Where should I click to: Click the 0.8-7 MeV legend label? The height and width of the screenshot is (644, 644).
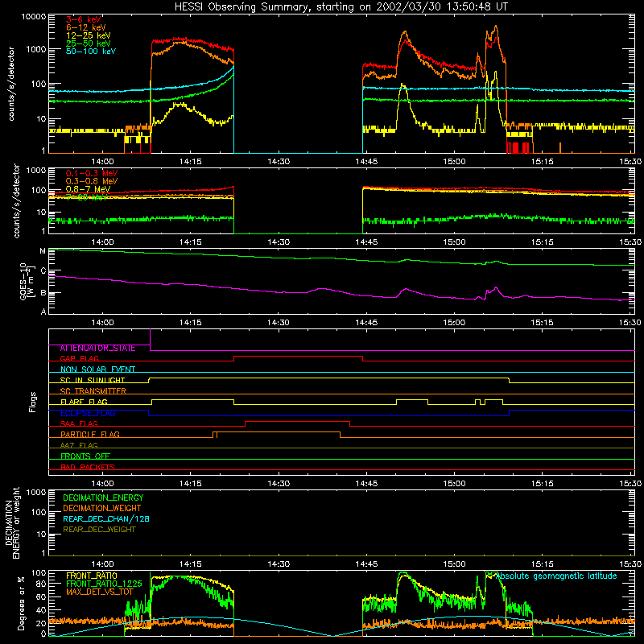pyautogui.click(x=89, y=189)
